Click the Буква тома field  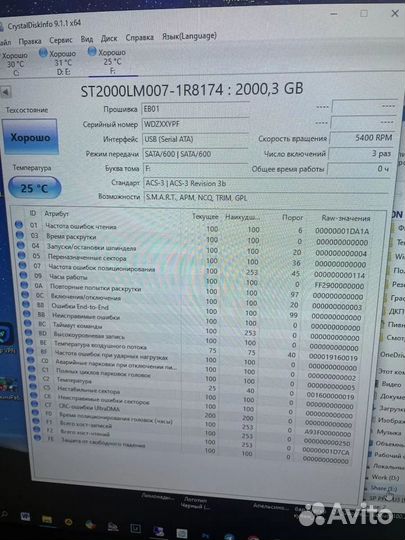tap(195, 169)
